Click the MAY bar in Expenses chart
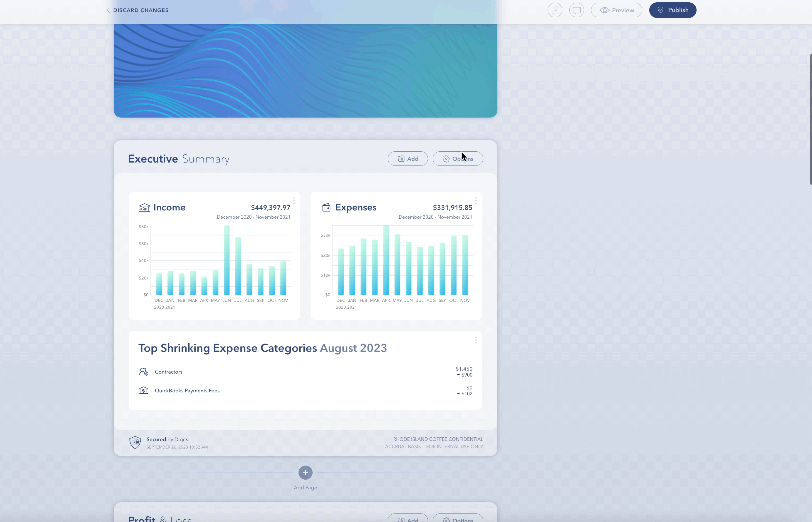The image size is (812, 522). (x=397, y=265)
